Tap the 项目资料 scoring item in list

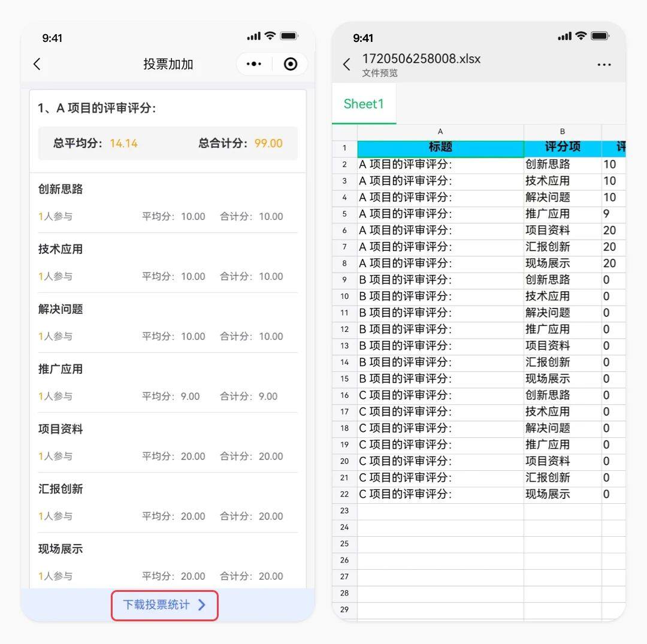tap(61, 429)
